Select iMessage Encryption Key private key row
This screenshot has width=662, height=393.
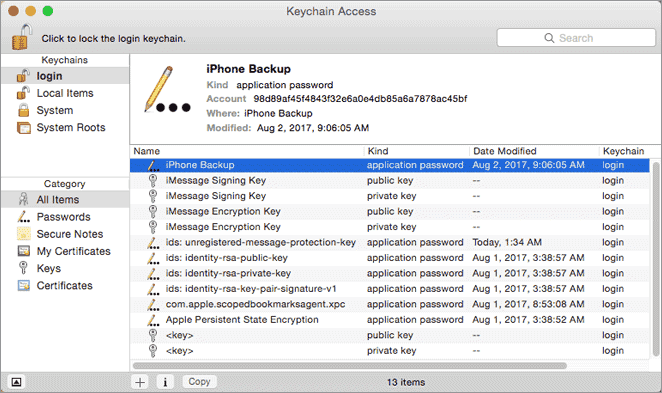pyautogui.click(x=389, y=227)
